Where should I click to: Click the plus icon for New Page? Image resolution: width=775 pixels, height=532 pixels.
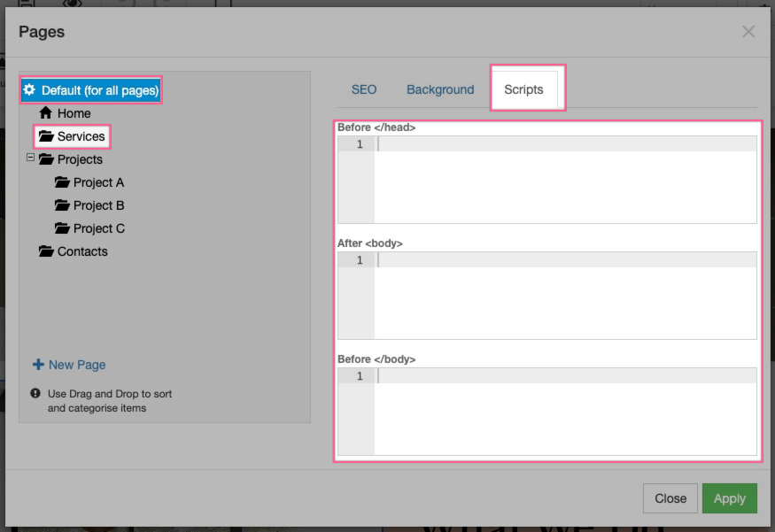click(38, 365)
